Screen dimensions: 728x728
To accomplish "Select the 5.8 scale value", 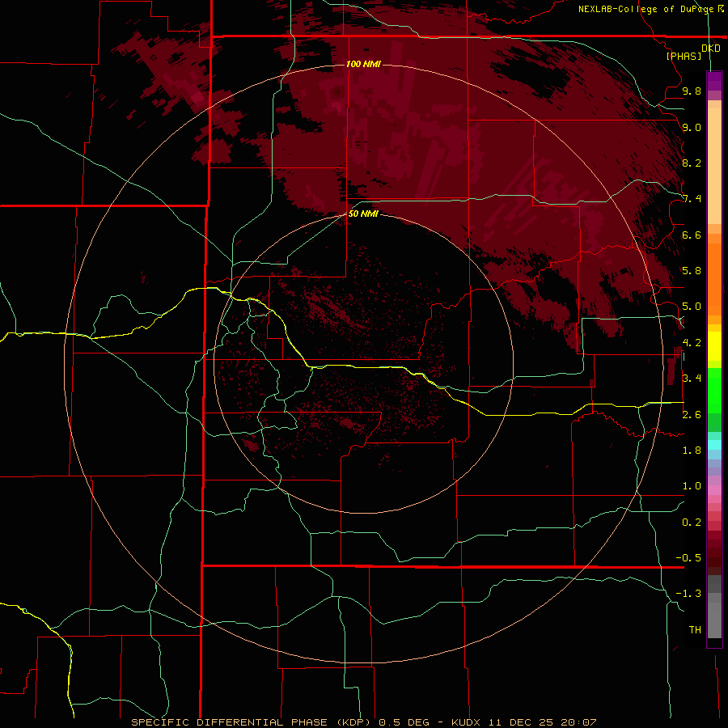I will (x=692, y=271).
